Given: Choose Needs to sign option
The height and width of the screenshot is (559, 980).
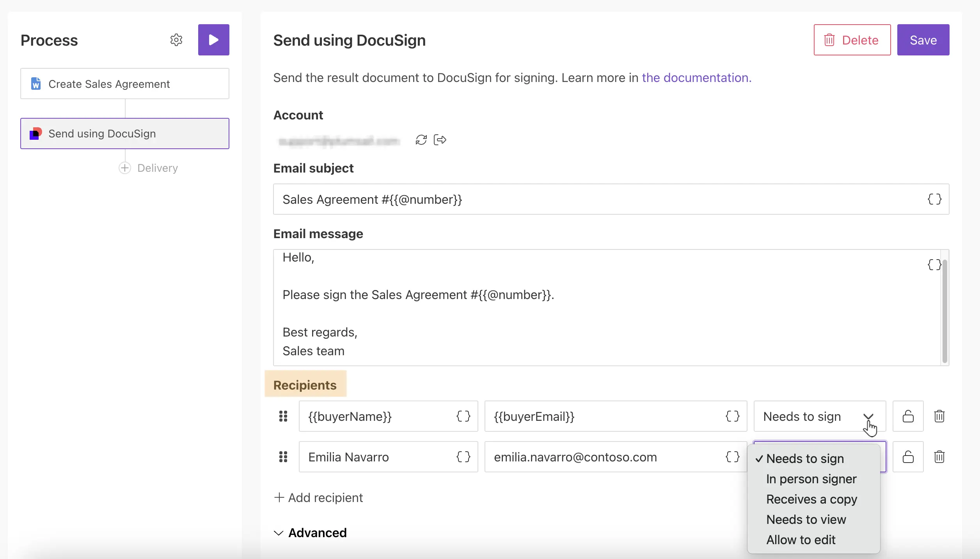Looking at the screenshot, I should click(813, 459).
